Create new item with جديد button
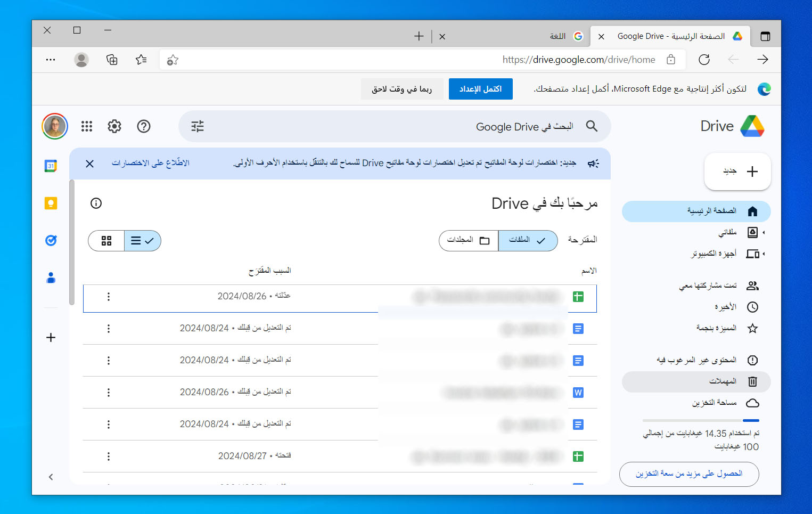 pos(737,172)
